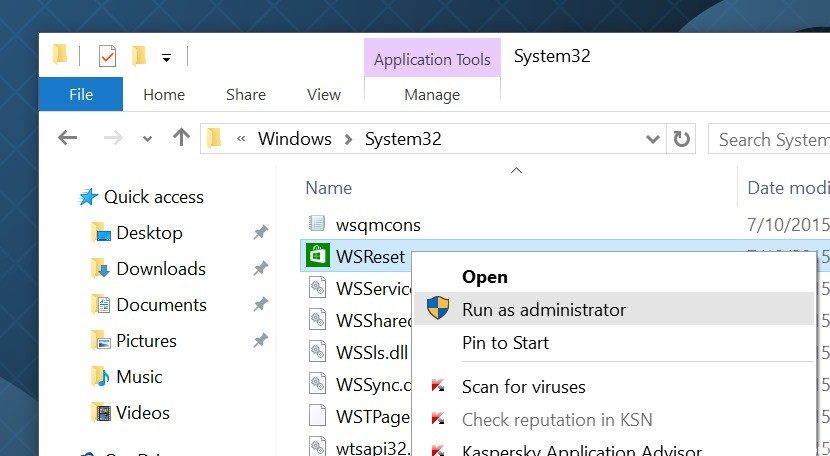This screenshot has height=456, width=830.
Task: Click the Desktop folder icon
Action: point(101,233)
